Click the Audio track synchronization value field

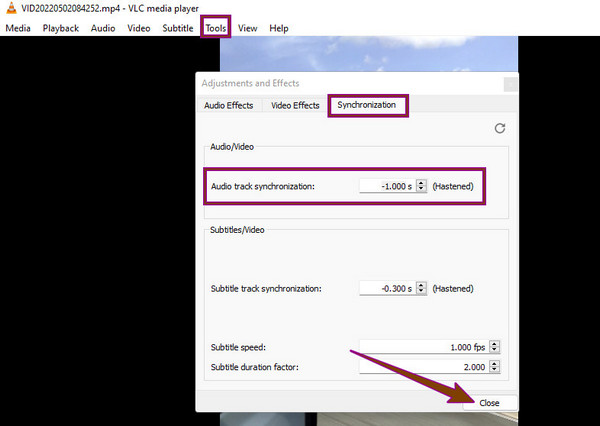tap(387, 186)
